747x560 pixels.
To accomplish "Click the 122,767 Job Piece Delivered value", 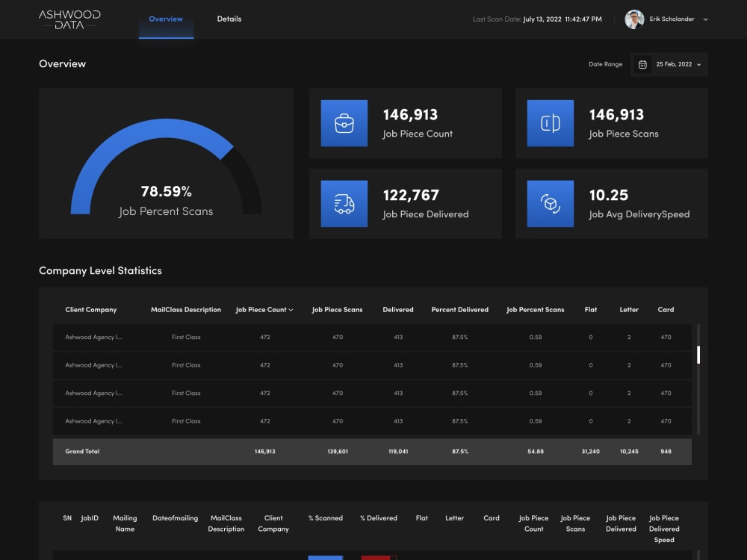I will [411, 195].
